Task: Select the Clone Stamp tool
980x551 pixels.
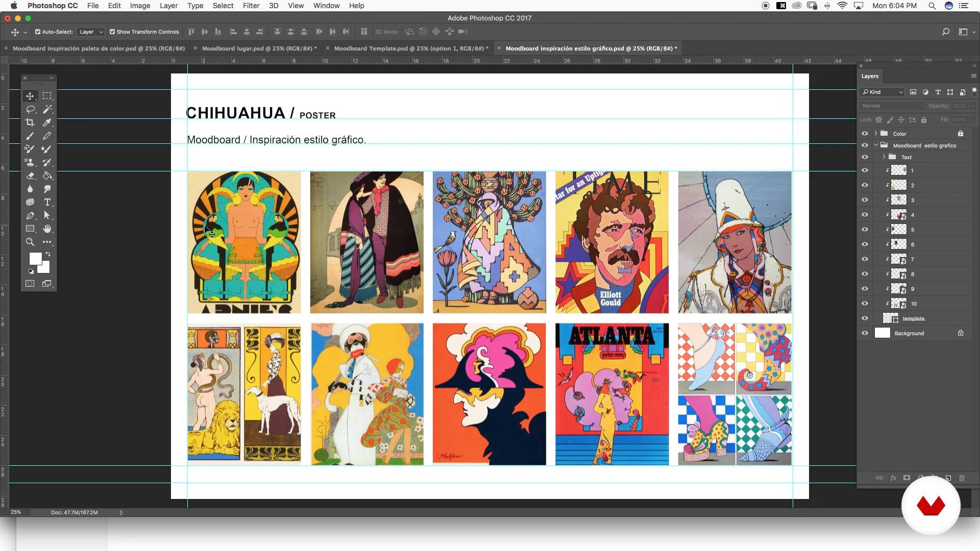Action: [x=30, y=162]
